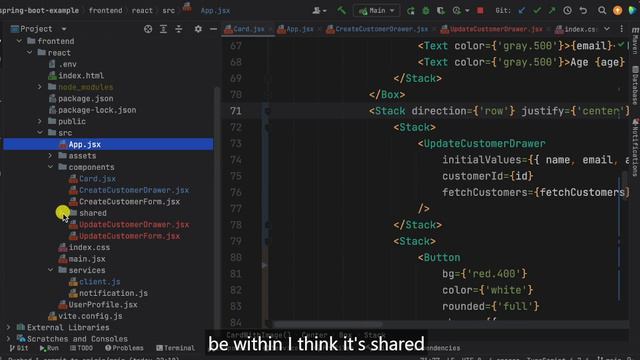Open the Git tool window
The image size is (640, 360).
[x=19, y=348]
